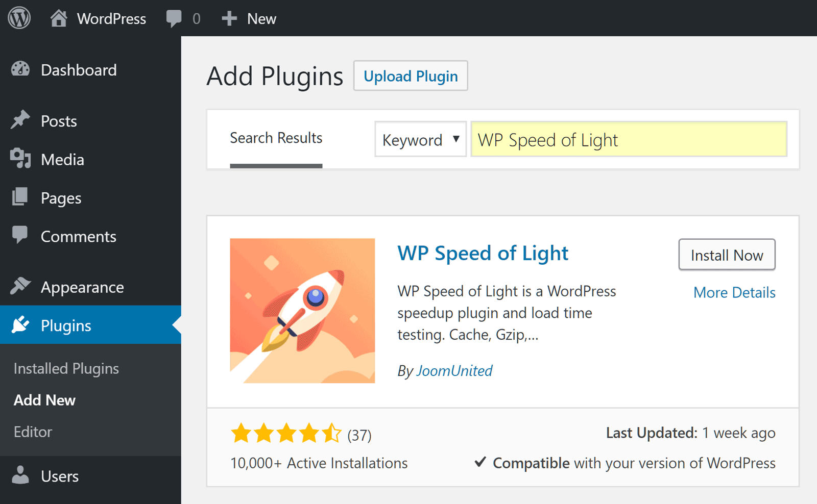Click the Users person icon
Screen dimensions: 817x504
[20, 475]
